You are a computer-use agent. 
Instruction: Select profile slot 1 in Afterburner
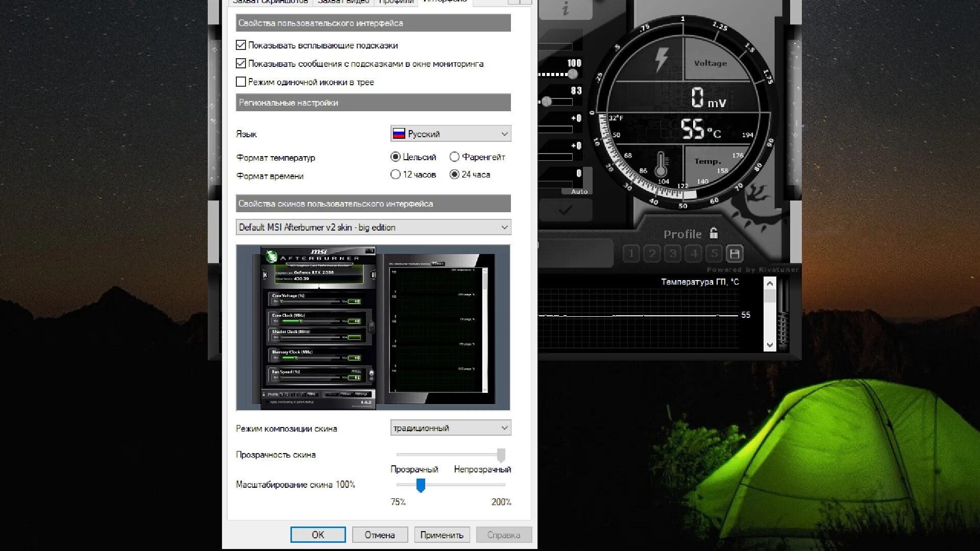click(x=631, y=254)
